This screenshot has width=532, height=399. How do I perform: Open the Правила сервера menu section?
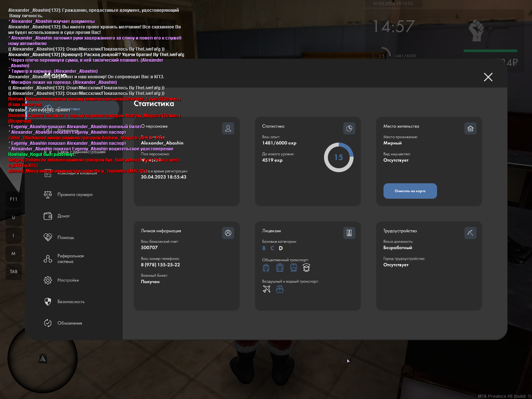[75, 195]
